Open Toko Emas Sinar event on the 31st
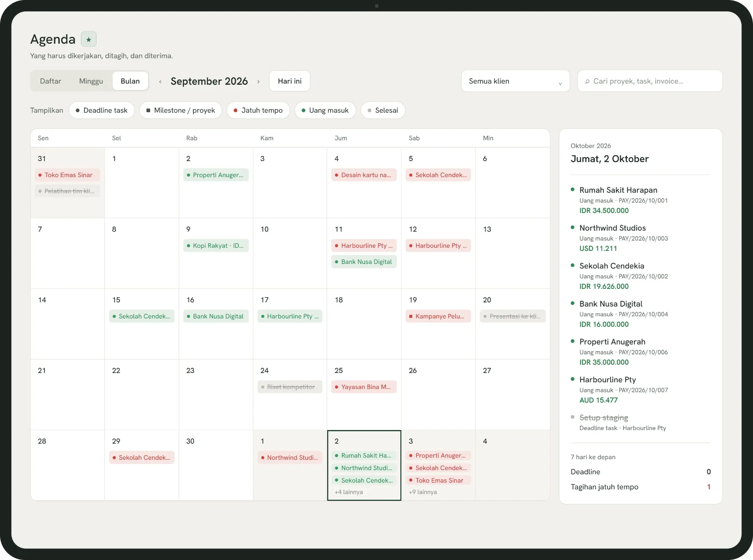753x560 pixels. [67, 175]
